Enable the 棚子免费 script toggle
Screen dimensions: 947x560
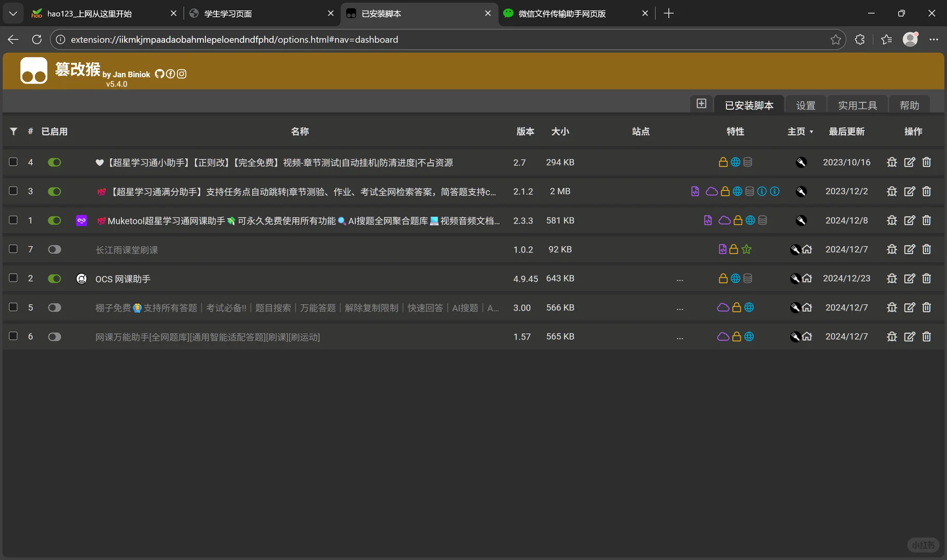54,307
